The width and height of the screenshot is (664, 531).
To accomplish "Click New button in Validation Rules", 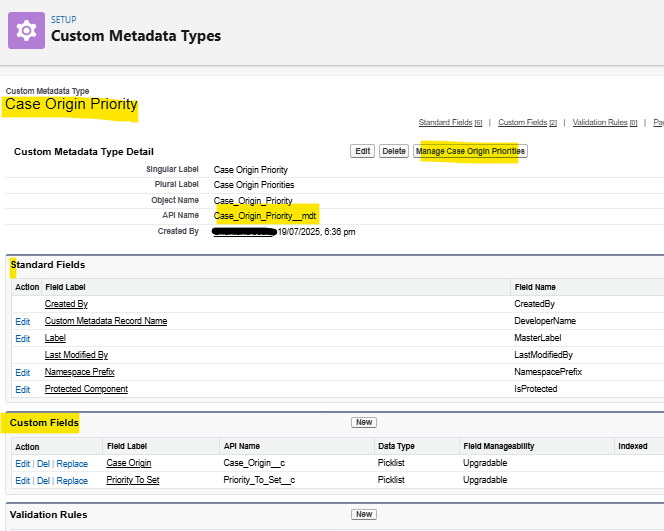I will 364,514.
